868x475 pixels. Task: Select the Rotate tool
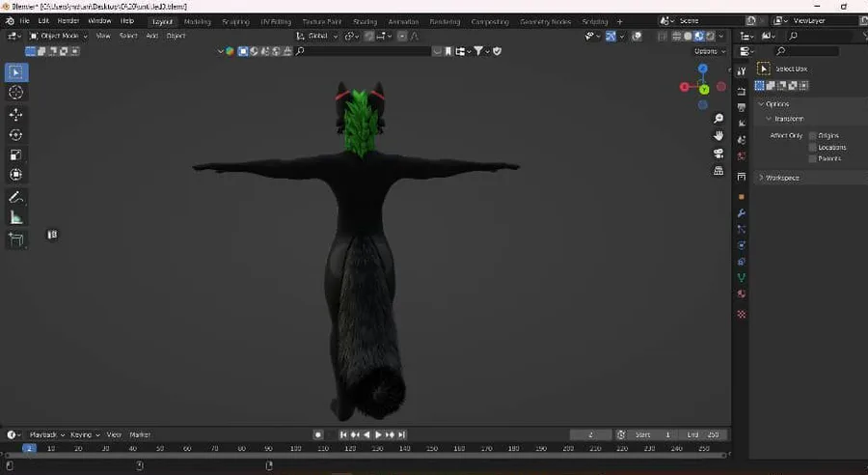[x=16, y=135]
